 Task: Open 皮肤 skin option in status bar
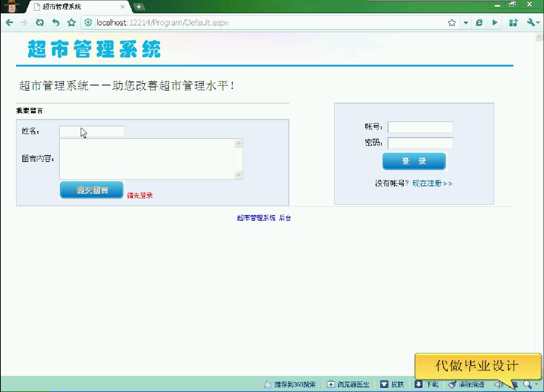(x=392, y=384)
